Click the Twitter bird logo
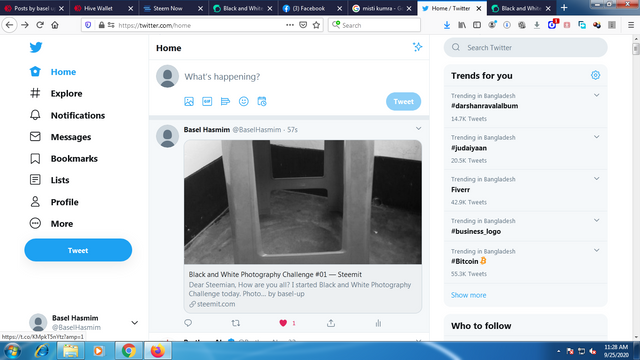Screen dimensions: 640x360 coord(36,47)
